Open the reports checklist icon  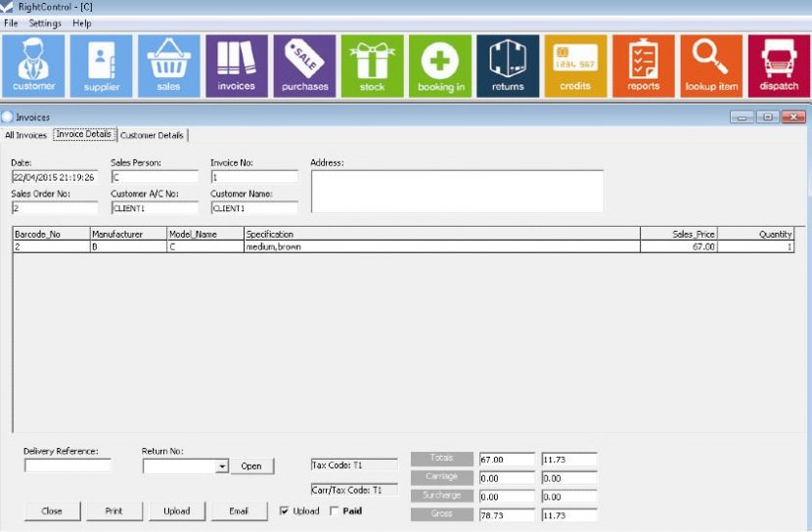[643, 66]
